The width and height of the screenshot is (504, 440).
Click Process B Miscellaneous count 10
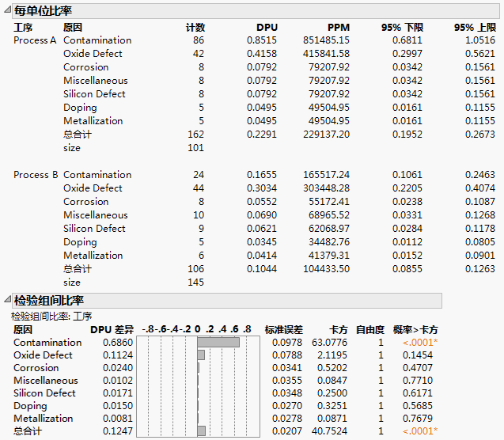pos(199,215)
